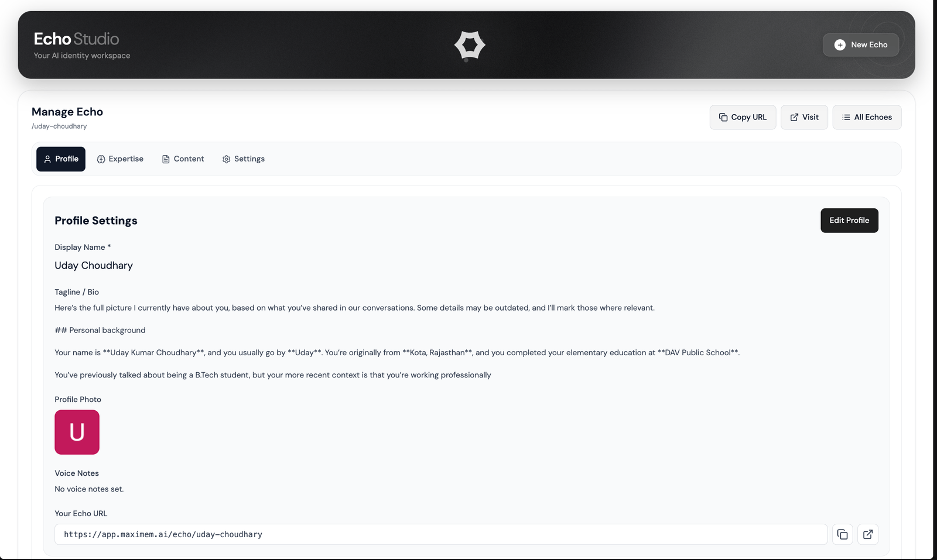This screenshot has height=560, width=937.
Task: Click the Your Echo URL label
Action: pos(81,514)
